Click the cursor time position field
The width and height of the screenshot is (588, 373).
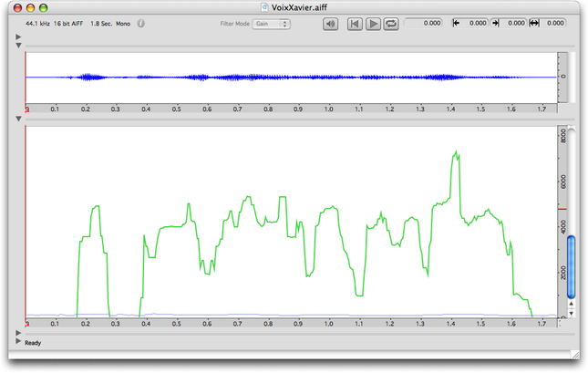pyautogui.click(x=423, y=24)
